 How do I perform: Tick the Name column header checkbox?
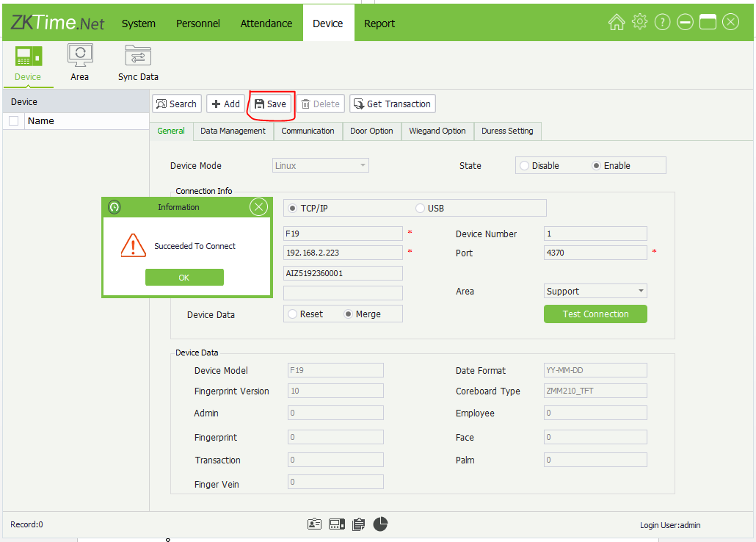14,121
